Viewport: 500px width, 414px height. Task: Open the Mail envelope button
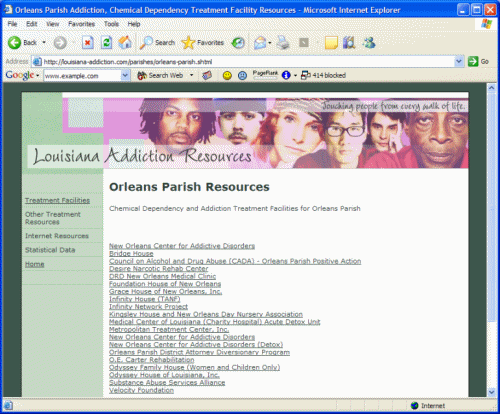[x=260, y=43]
